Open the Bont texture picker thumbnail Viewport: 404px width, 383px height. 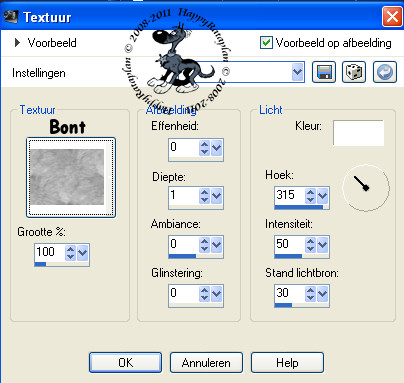click(x=71, y=177)
